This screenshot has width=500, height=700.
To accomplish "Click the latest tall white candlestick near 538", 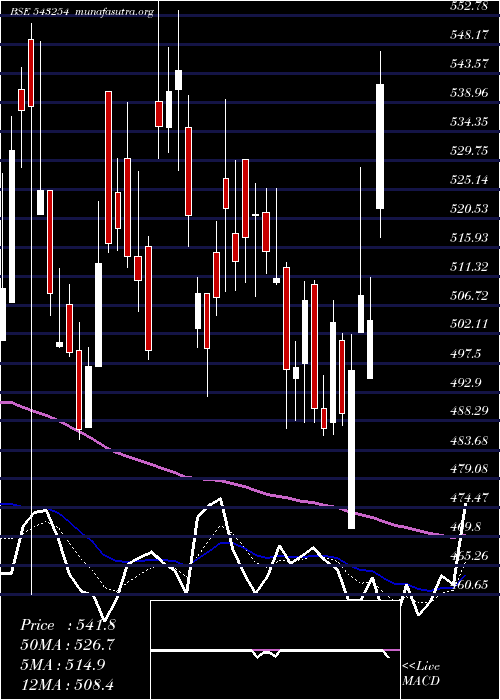I will [380, 146].
